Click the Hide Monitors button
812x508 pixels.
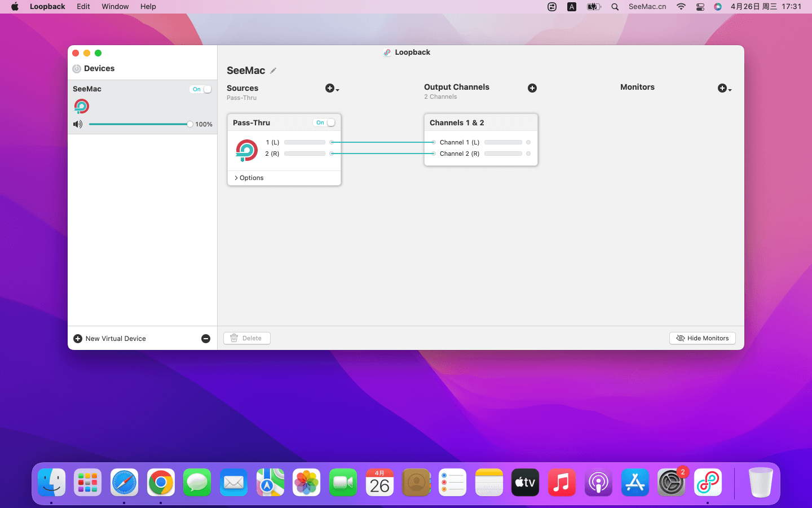(x=703, y=338)
